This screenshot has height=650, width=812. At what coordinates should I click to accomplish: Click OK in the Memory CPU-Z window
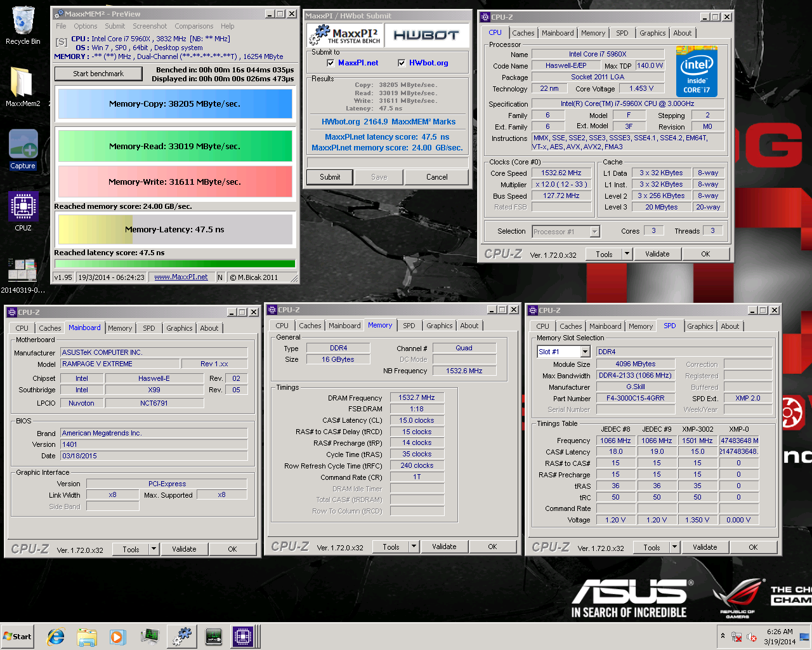(492, 547)
